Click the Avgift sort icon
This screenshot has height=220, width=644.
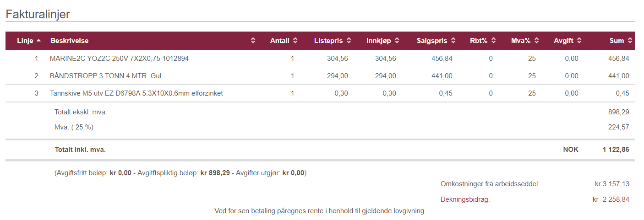click(x=579, y=41)
